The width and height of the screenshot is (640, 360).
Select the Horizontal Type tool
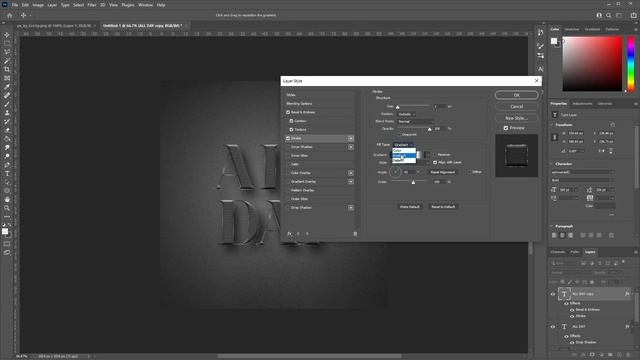click(7, 173)
